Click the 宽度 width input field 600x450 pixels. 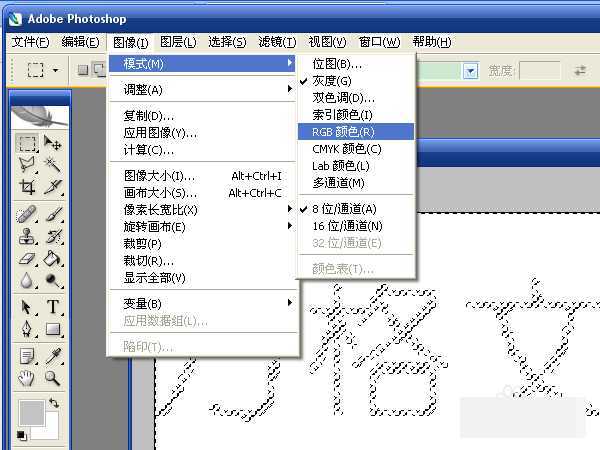pyautogui.click(x=540, y=70)
